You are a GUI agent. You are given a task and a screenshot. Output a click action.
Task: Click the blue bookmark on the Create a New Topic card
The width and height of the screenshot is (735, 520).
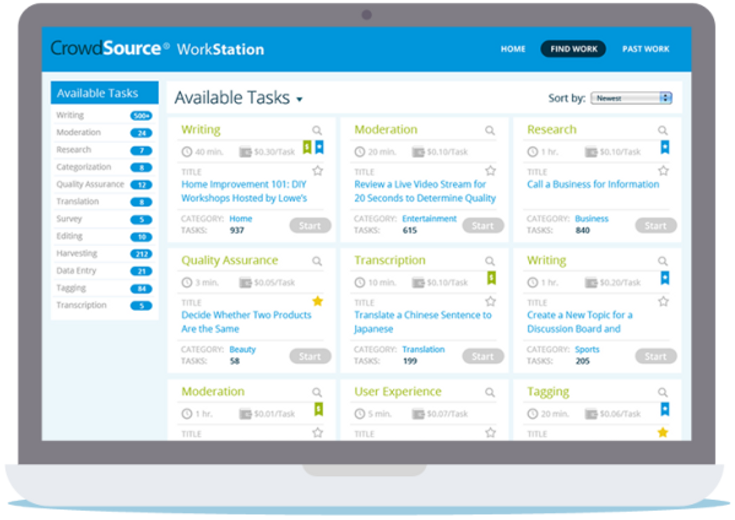(x=665, y=278)
